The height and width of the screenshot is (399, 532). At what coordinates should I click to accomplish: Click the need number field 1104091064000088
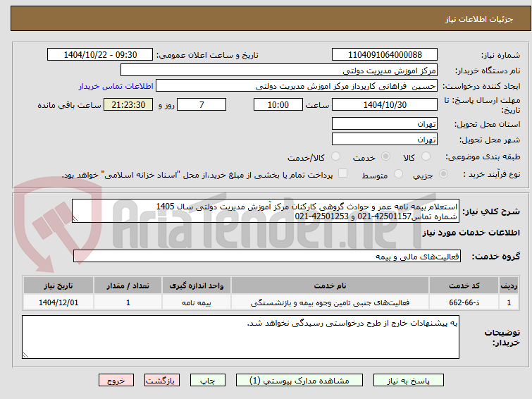click(385, 55)
